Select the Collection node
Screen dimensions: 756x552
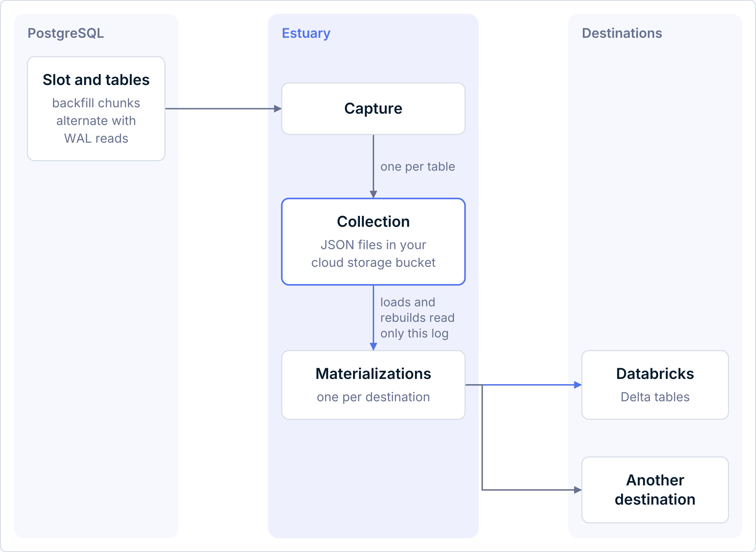point(373,242)
